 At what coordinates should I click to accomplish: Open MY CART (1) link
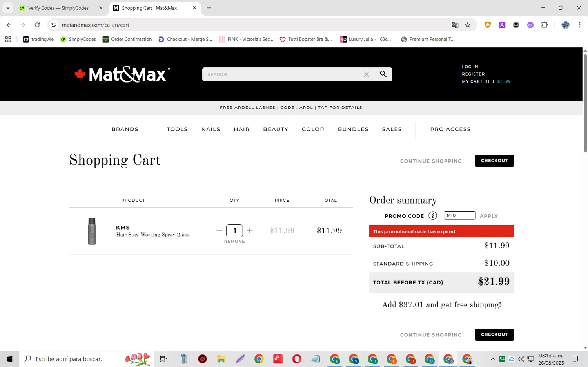[475, 81]
